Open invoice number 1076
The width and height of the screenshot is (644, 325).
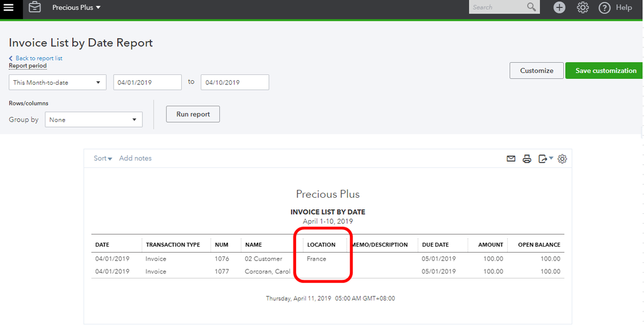coord(222,259)
